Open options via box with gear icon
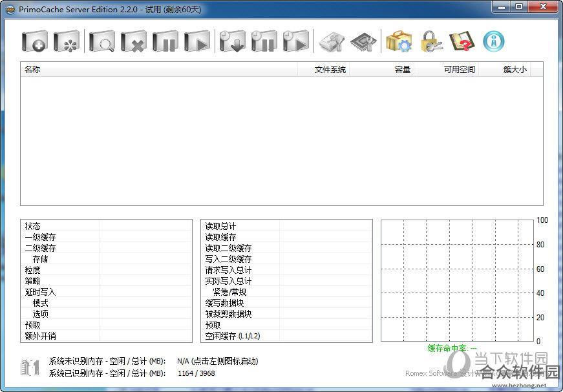This screenshot has height=392, width=563. click(x=399, y=41)
